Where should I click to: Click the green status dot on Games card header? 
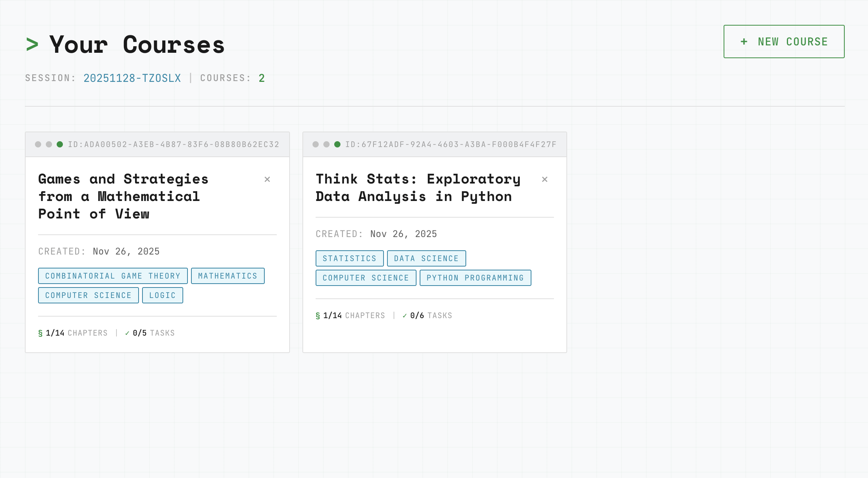click(59, 144)
